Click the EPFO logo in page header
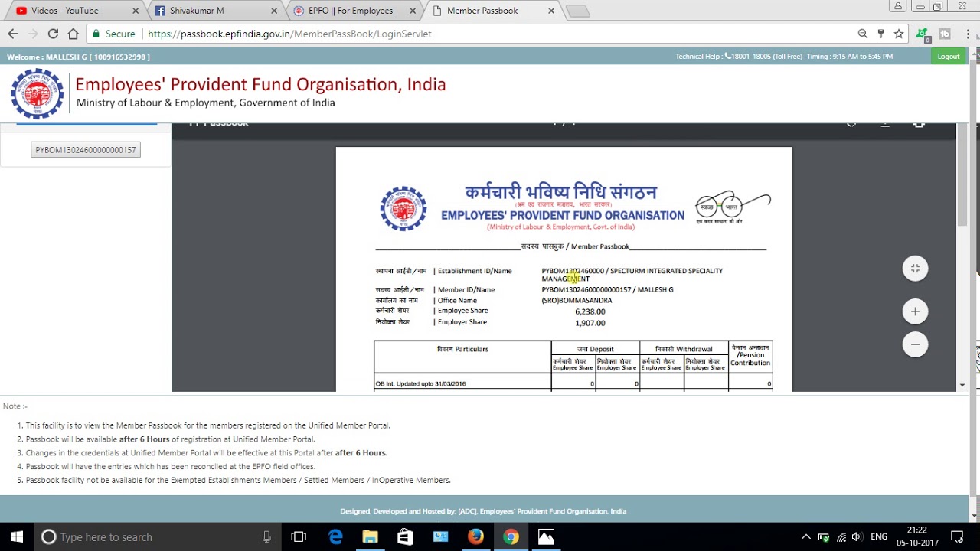Viewport: 980px width, 551px height. pyautogui.click(x=37, y=93)
